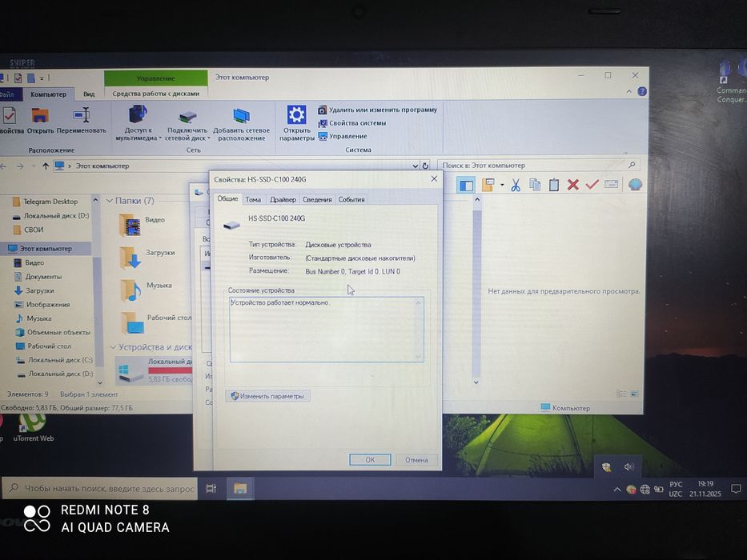Screen dimensions: 747x560
Task: Click the Изменить параметры button
Action: (x=267, y=396)
